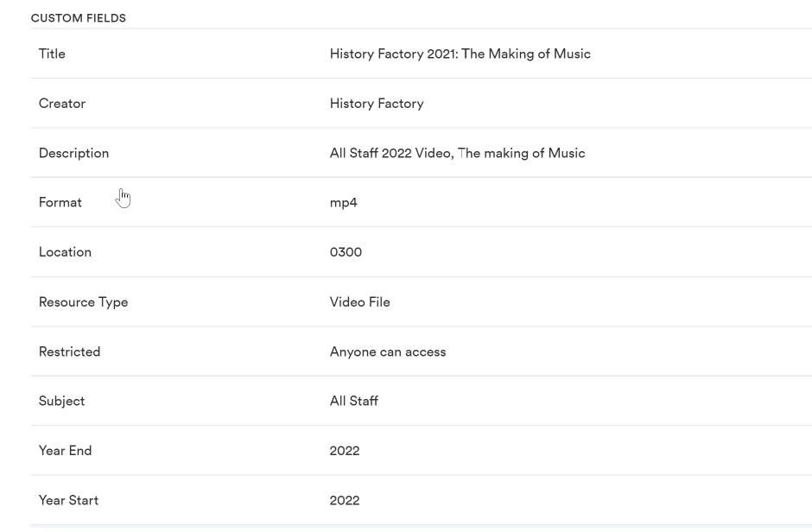Select the 0300 location value

tap(346, 252)
